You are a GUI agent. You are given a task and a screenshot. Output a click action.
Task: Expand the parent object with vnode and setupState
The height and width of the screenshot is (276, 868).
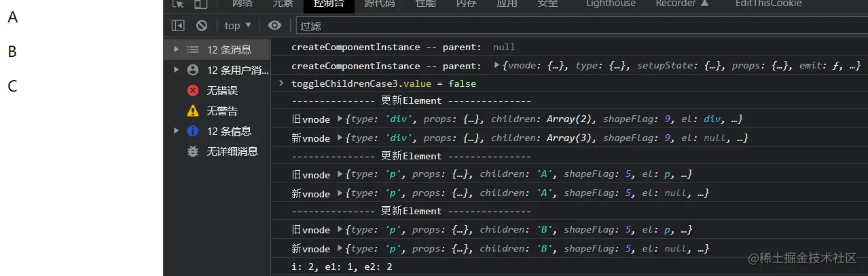pyautogui.click(x=497, y=66)
